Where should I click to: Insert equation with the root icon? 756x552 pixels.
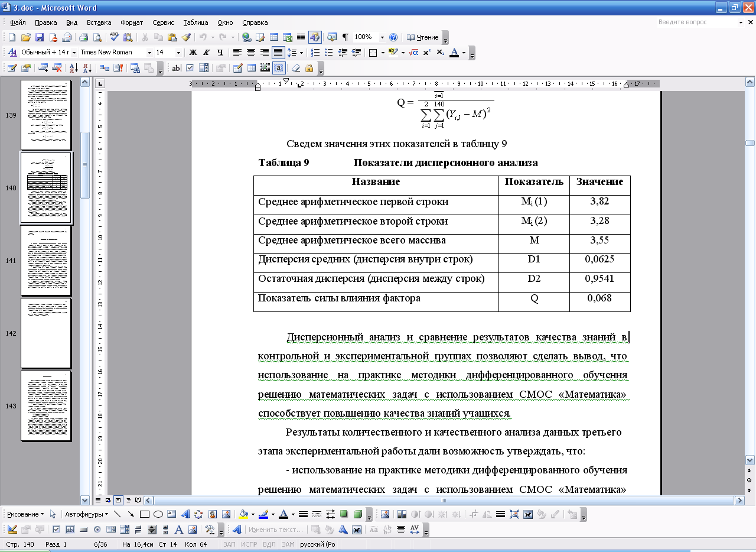coord(414,52)
